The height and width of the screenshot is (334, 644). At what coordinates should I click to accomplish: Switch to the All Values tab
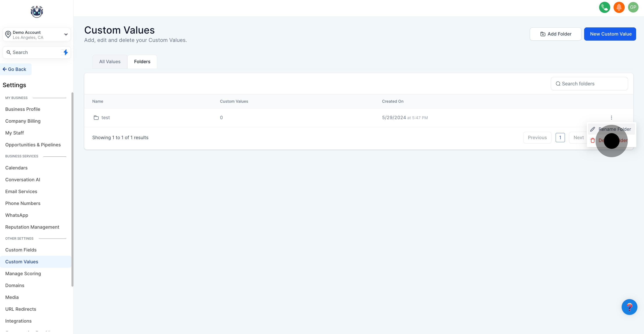click(110, 62)
